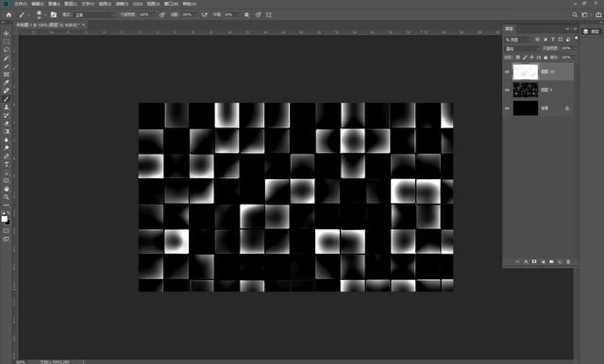Toggle smart object filter in Layers panel
Image resolution: width=604 pixels, height=364 pixels.
tap(568, 40)
